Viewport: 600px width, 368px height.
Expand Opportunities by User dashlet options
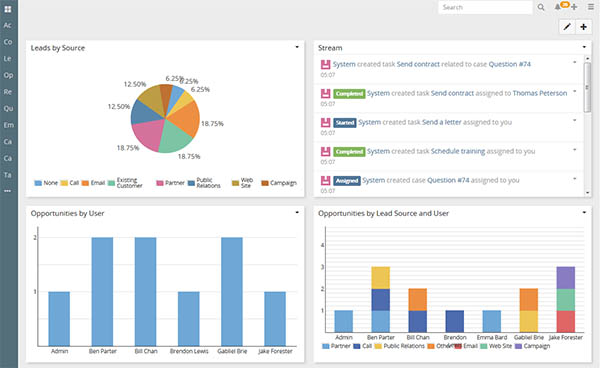pyautogui.click(x=297, y=212)
